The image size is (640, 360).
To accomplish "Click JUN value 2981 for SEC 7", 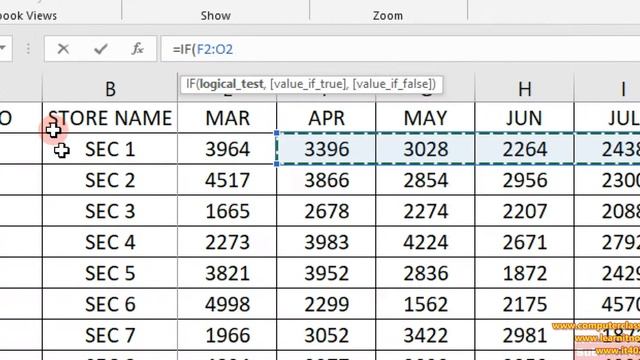I will coord(524,335).
